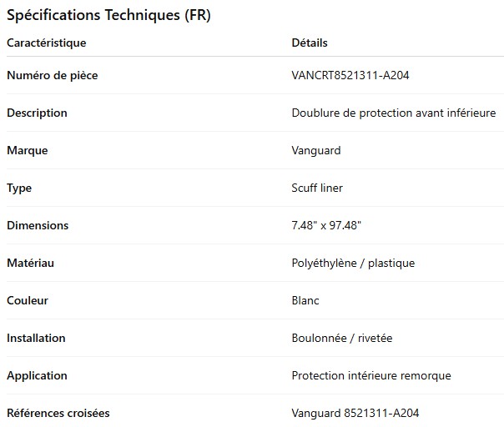Image resolution: width=504 pixels, height=427 pixels.
Task: Click the "Références croisées" row label
Action: point(58,414)
